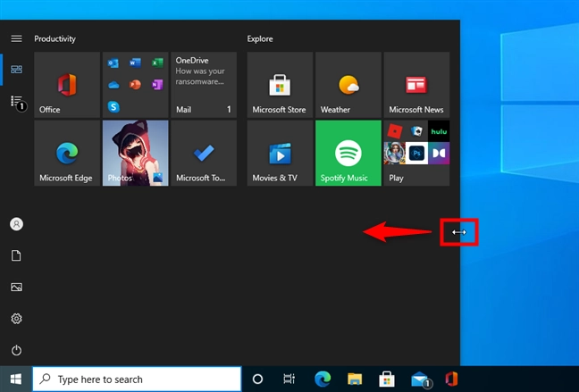Open hidden-object game icon in Play tile
The image size is (579, 392).
coord(395,154)
